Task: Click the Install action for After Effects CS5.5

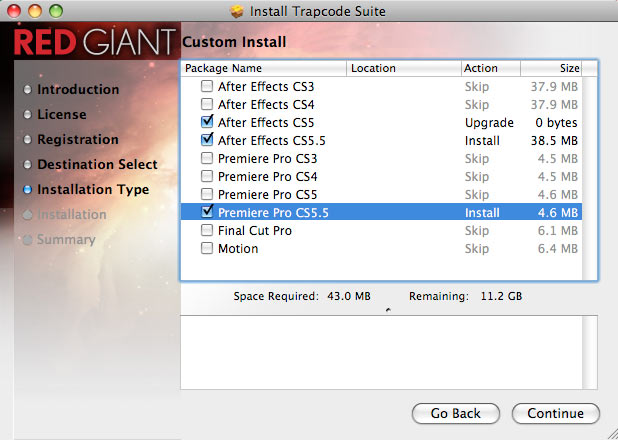Action: [482, 141]
